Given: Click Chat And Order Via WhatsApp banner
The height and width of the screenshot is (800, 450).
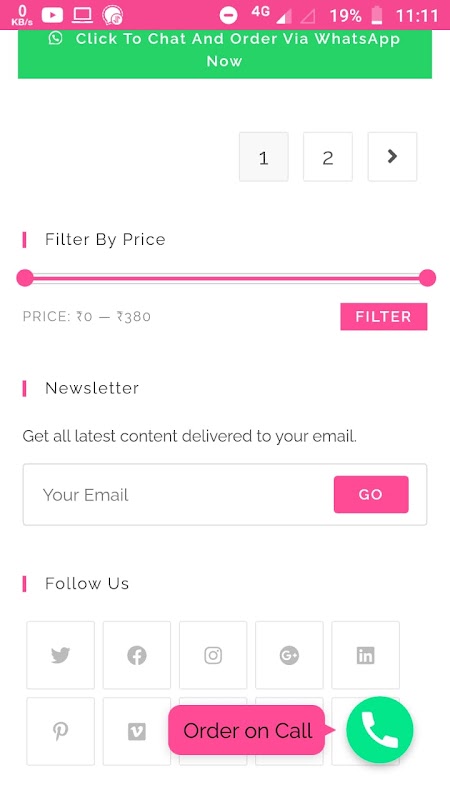Looking at the screenshot, I should 225,51.
